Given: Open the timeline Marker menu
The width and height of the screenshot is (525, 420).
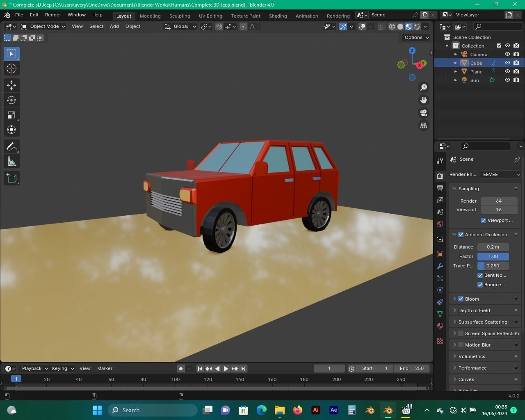Looking at the screenshot, I should tap(105, 368).
